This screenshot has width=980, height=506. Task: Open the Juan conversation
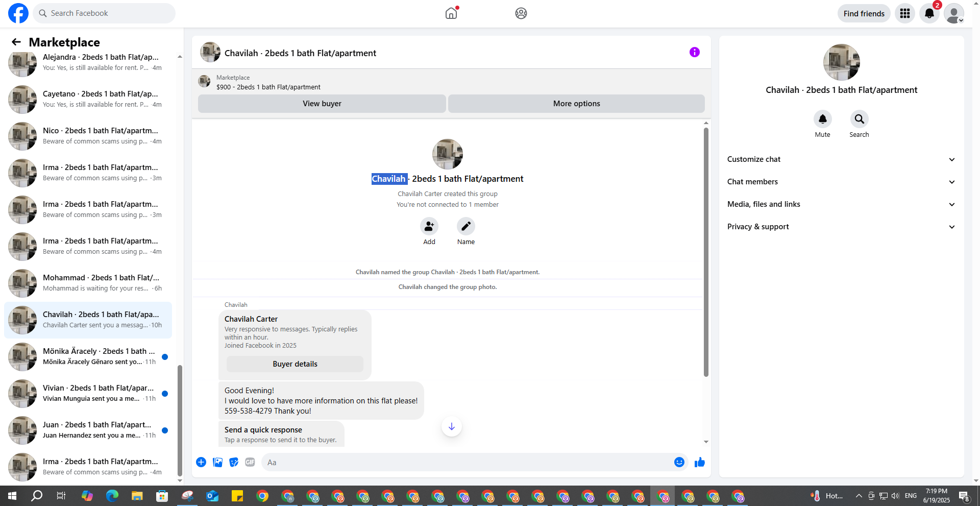tap(88, 430)
